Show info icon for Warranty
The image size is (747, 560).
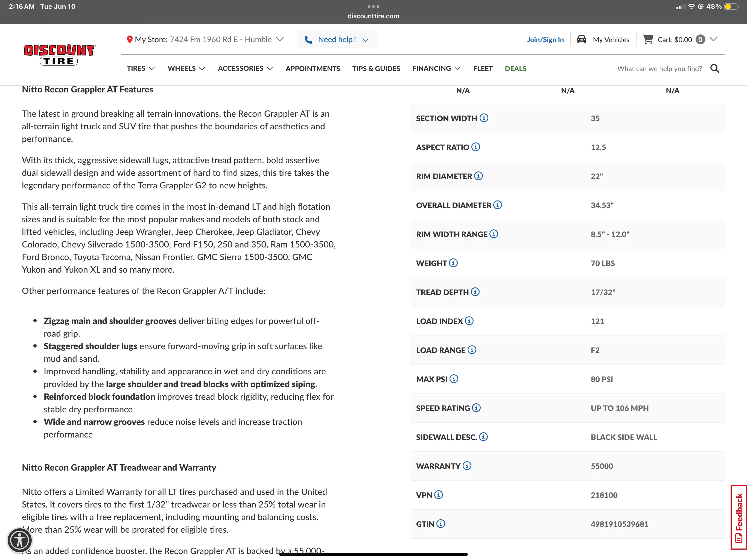(467, 466)
